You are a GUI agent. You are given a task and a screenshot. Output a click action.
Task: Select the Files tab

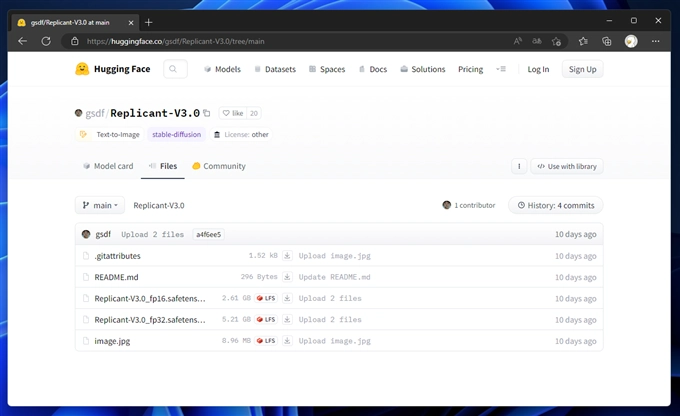point(163,166)
